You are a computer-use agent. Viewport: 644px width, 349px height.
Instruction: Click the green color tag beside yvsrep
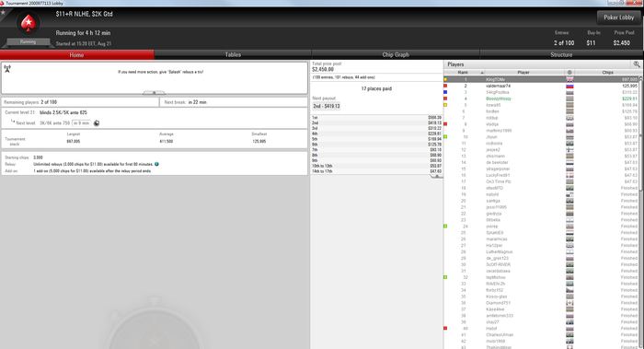(445, 227)
